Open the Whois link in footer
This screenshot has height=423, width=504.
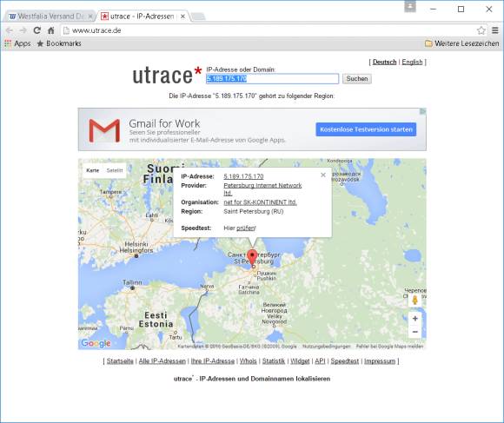[x=249, y=361]
